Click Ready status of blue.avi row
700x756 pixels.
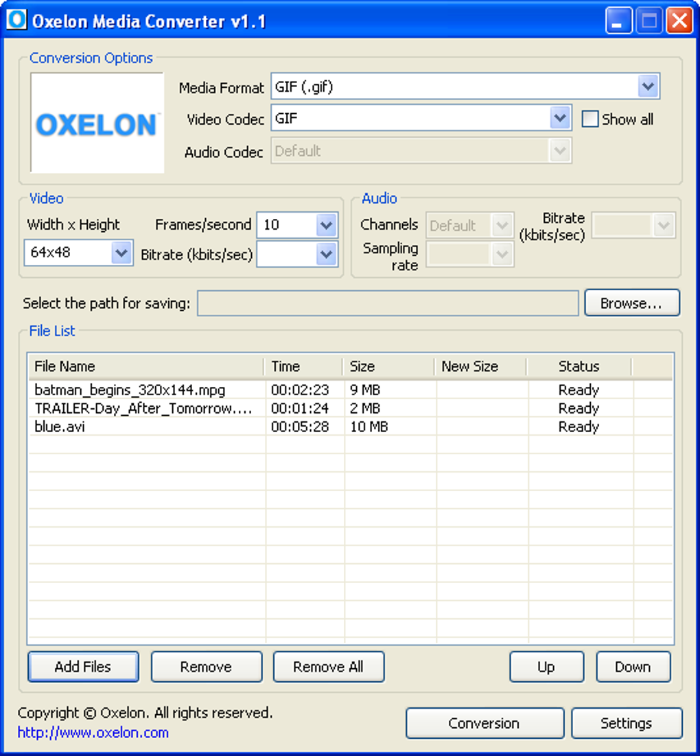579,427
